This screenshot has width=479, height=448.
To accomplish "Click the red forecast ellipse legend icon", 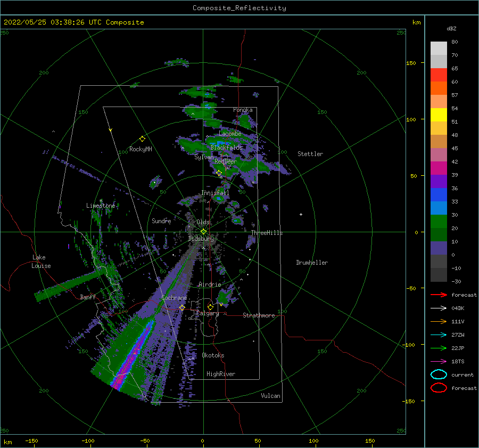I will click(439, 388).
